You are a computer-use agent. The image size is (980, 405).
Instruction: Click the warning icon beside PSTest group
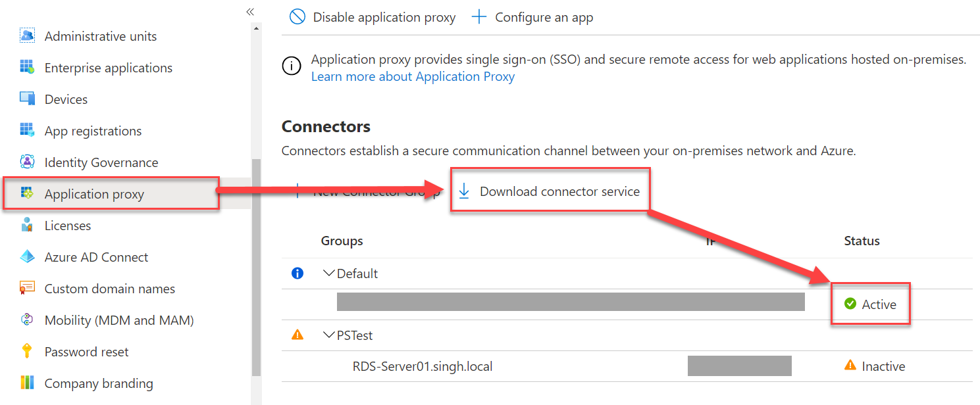click(297, 335)
